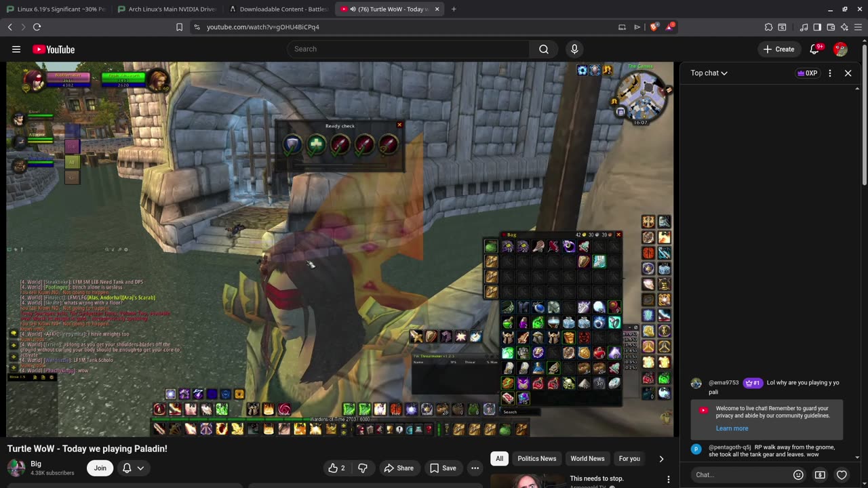Open the 'This needs to stop.' thumbnail
This screenshot has height=488, width=868.
[x=528, y=481]
